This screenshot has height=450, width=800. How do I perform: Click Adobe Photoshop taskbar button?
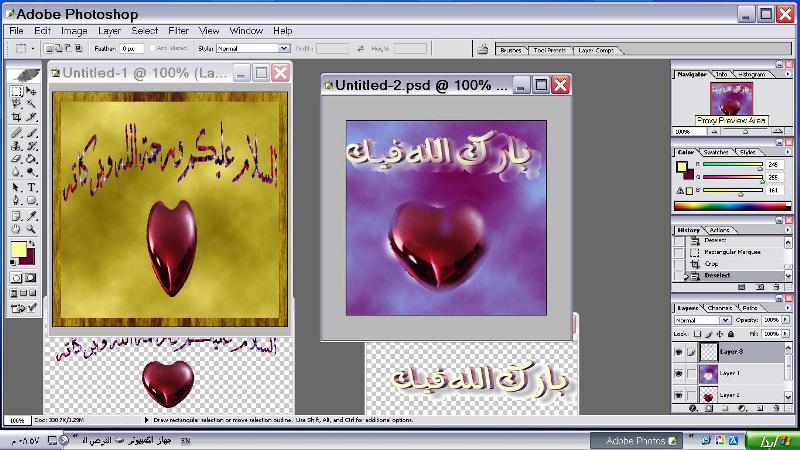[x=634, y=440]
